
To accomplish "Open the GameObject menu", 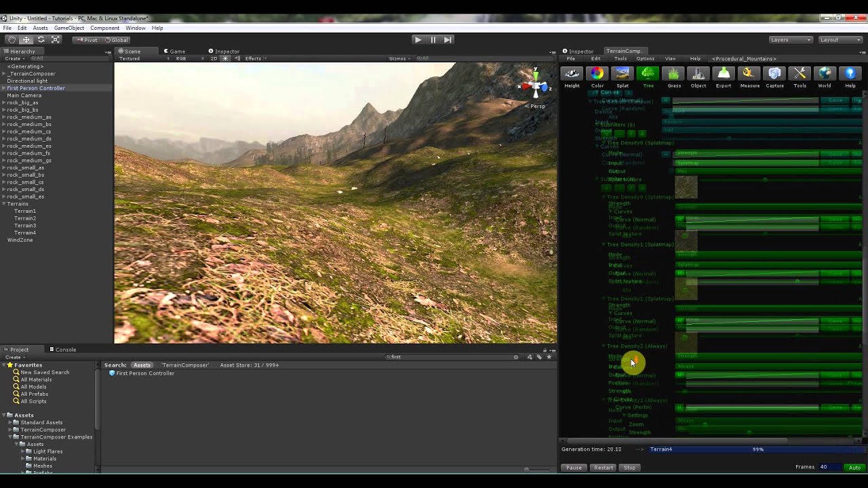I will [x=68, y=28].
